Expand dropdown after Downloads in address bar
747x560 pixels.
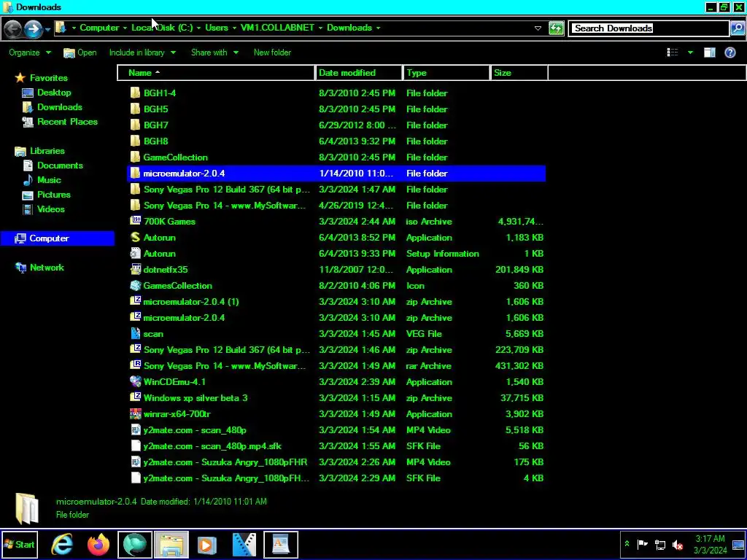tap(379, 28)
